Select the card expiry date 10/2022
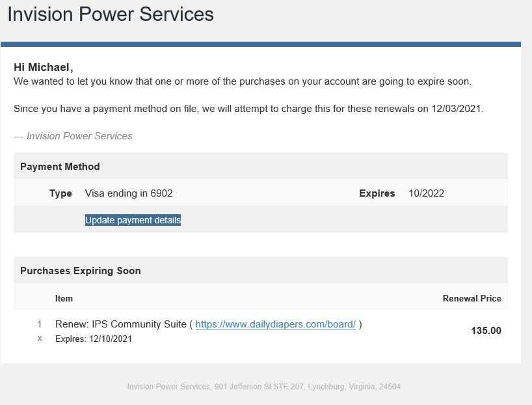The image size is (532, 405). click(x=426, y=193)
